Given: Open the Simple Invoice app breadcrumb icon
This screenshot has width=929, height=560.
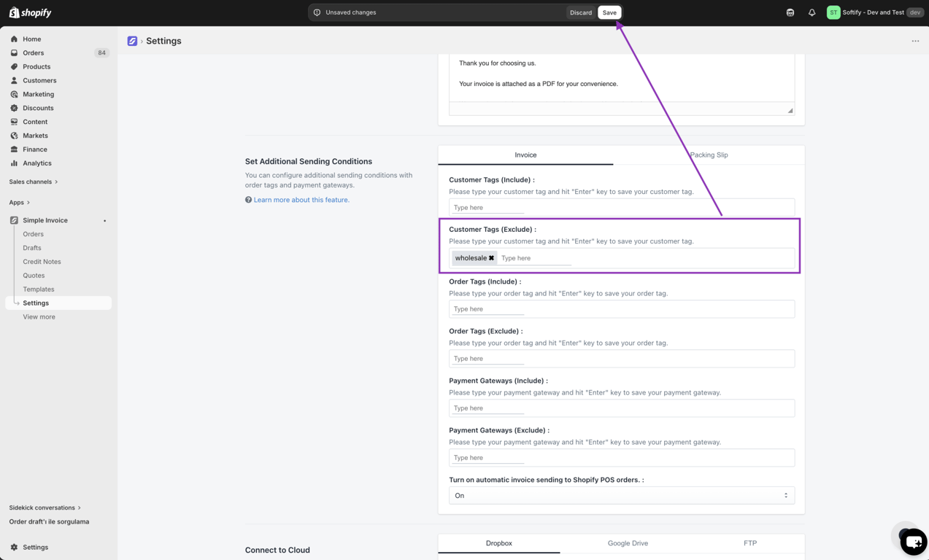Looking at the screenshot, I should click(132, 41).
